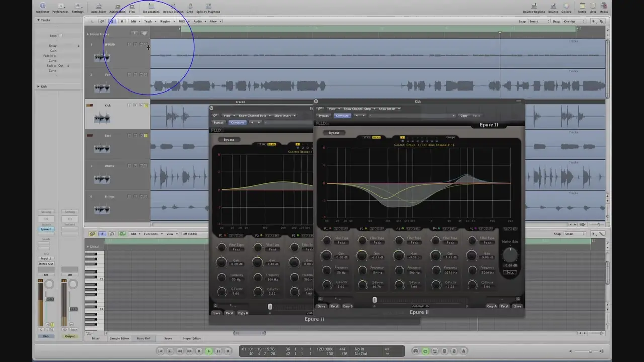Toggle Compare in the rear Epure II window
This screenshot has width=644, height=362.
tap(237, 122)
